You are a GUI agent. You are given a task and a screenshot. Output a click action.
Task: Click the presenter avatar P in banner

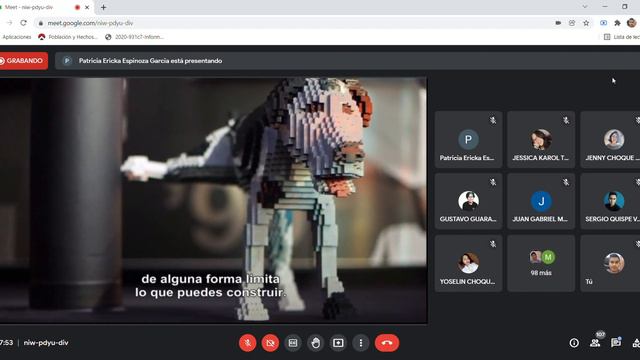67,61
